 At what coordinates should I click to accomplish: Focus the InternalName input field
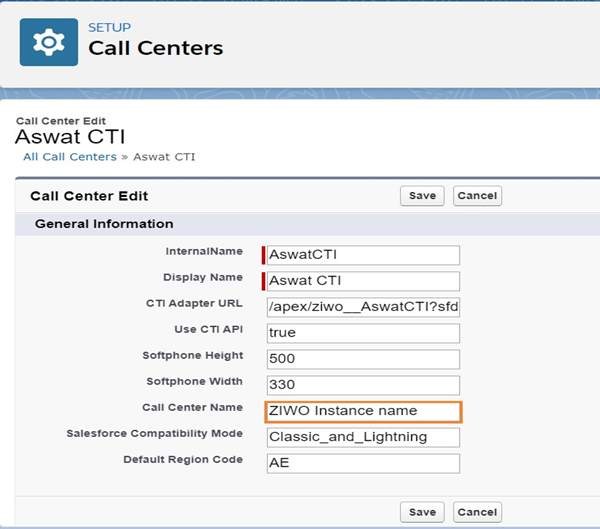tap(363, 255)
